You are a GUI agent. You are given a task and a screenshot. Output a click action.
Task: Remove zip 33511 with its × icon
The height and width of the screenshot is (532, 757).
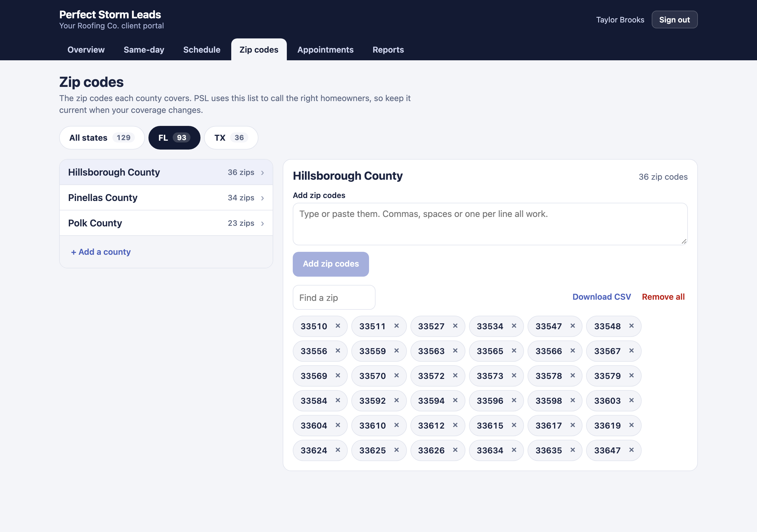pyautogui.click(x=396, y=326)
